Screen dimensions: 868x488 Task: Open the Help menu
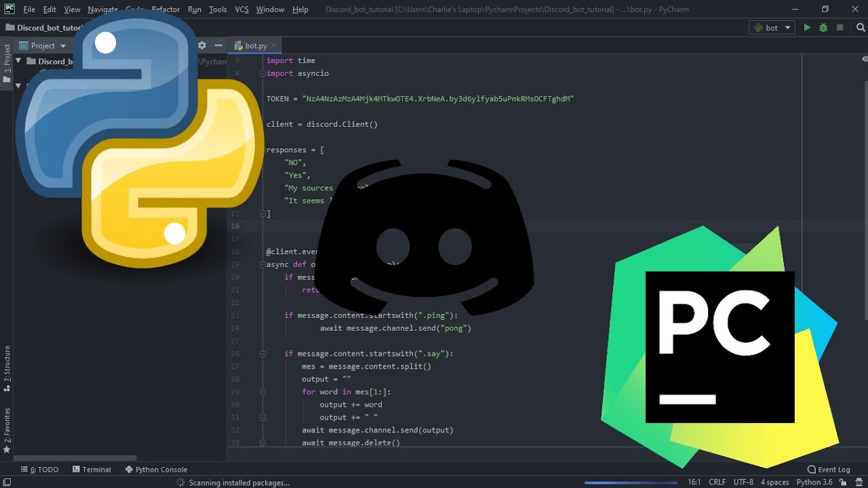coord(300,9)
